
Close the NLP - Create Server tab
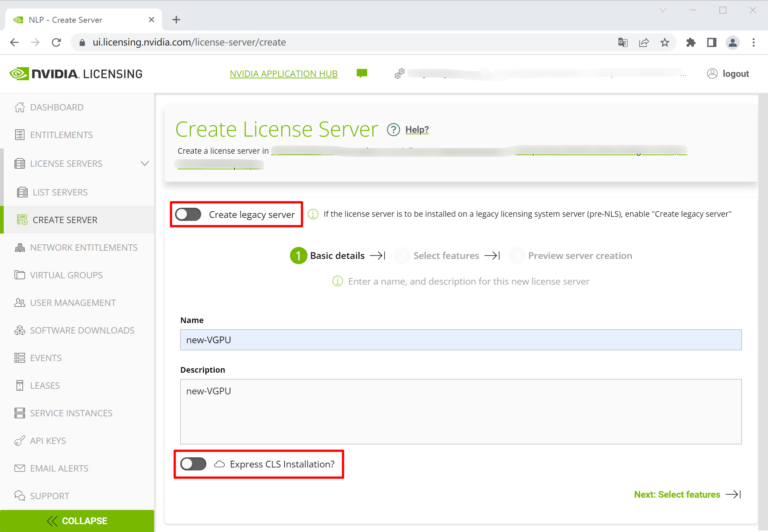pyautogui.click(x=151, y=20)
